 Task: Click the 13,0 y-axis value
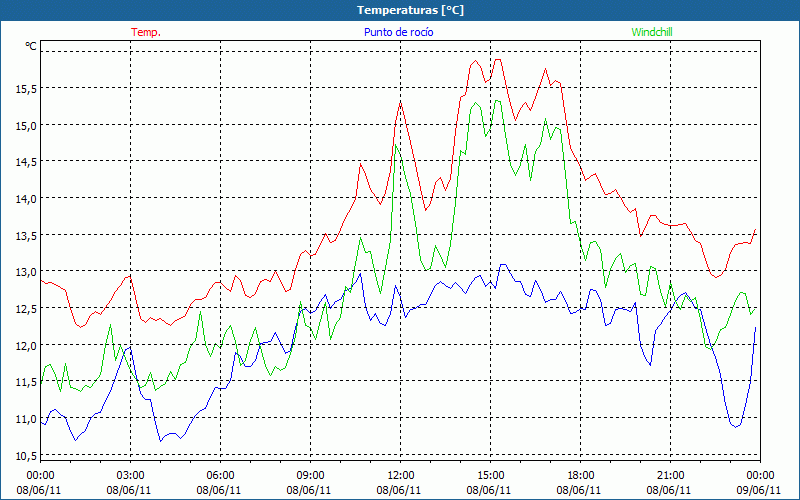(27, 272)
